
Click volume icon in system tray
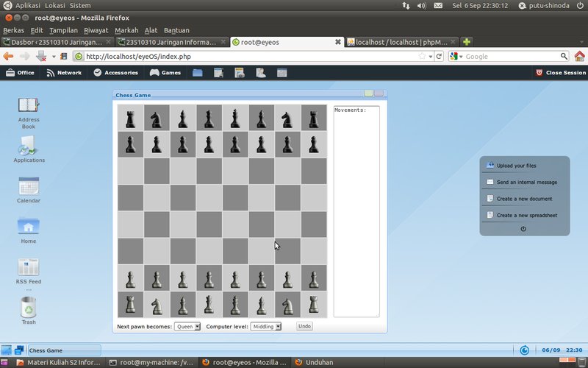422,6
